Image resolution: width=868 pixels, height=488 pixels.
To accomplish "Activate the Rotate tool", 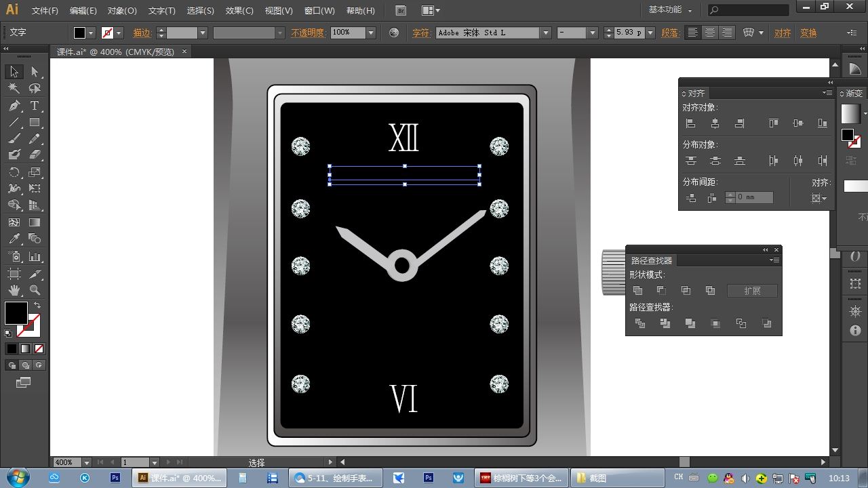I will 14,172.
